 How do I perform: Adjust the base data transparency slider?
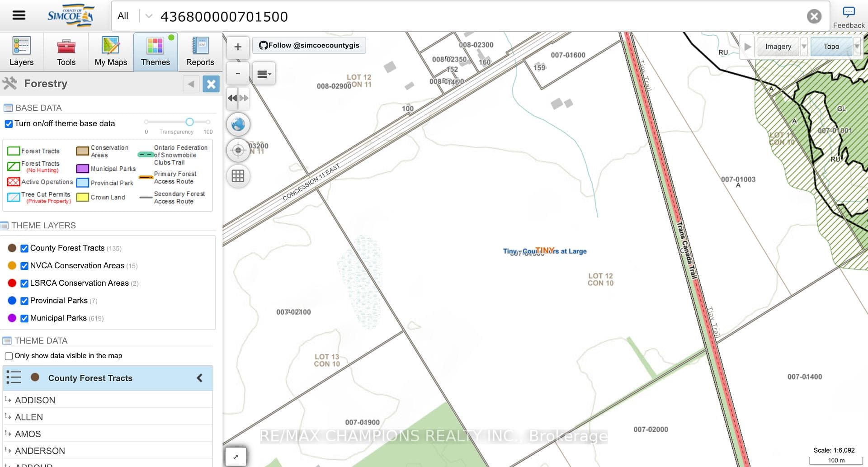tap(189, 122)
